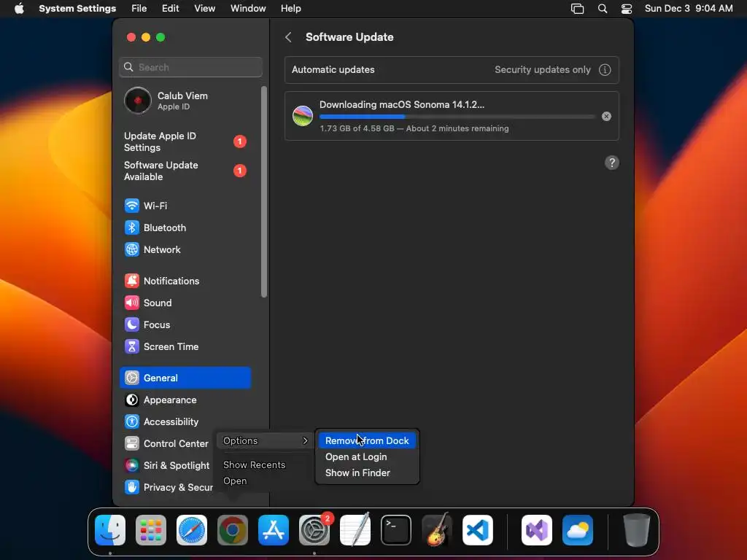Click the Search field in the sidebar
747x560 pixels.
click(190, 67)
